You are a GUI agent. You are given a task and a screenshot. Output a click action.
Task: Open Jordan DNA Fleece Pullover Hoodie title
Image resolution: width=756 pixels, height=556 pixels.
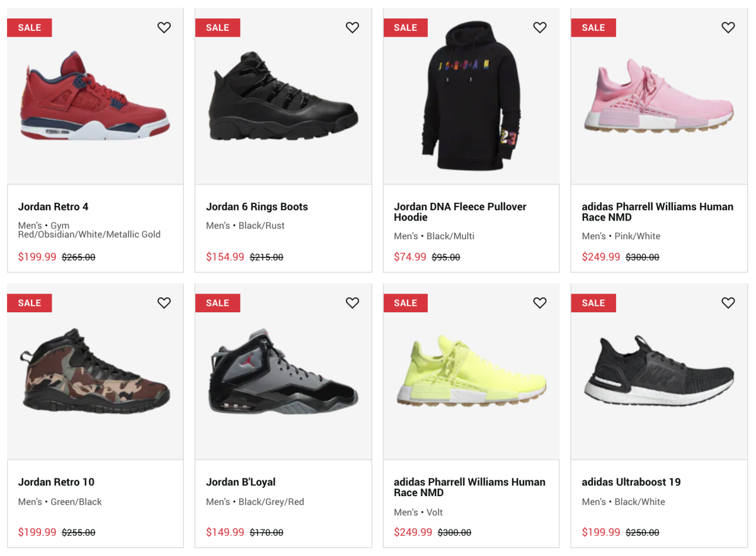[x=460, y=212]
